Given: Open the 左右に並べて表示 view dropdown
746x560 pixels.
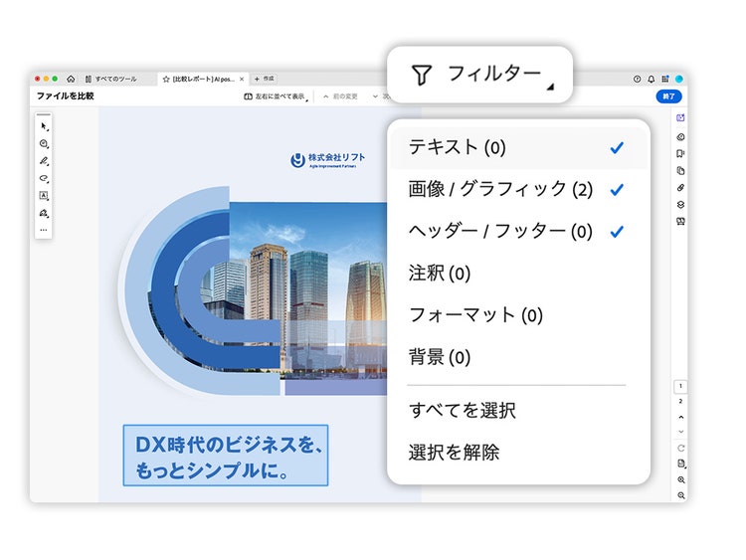Looking at the screenshot, I should tap(276, 96).
